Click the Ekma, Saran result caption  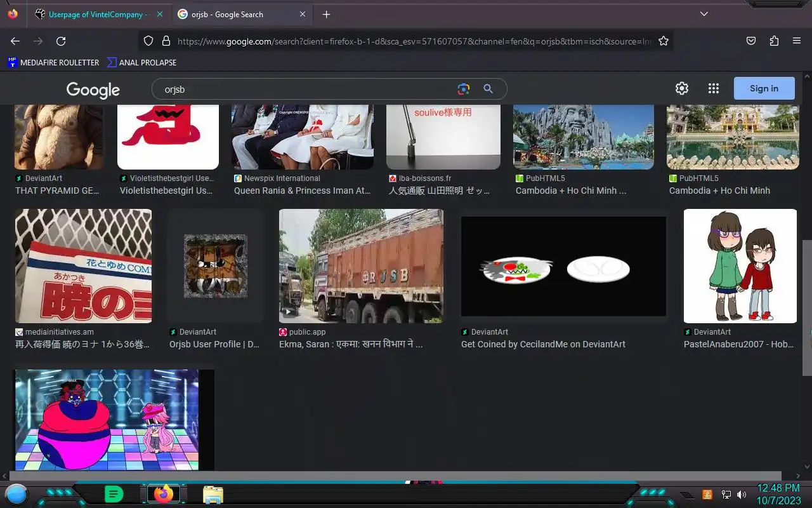coord(351,344)
